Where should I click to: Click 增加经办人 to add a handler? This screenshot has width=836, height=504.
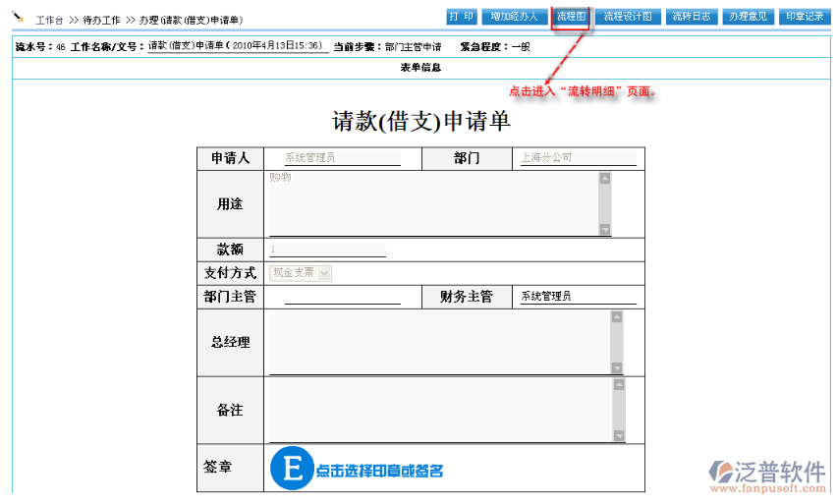pyautogui.click(x=515, y=17)
